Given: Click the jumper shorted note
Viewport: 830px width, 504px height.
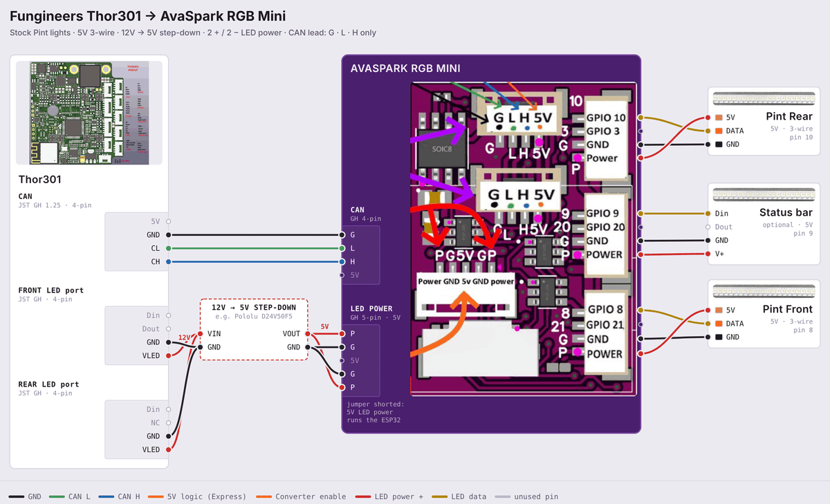Looking at the screenshot, I should [x=377, y=411].
